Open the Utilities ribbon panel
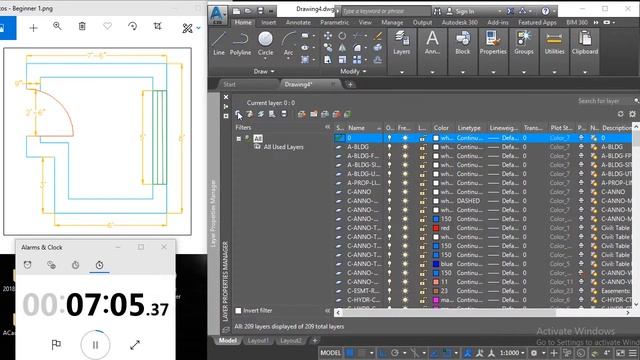The width and height of the screenshot is (640, 360). click(554, 42)
